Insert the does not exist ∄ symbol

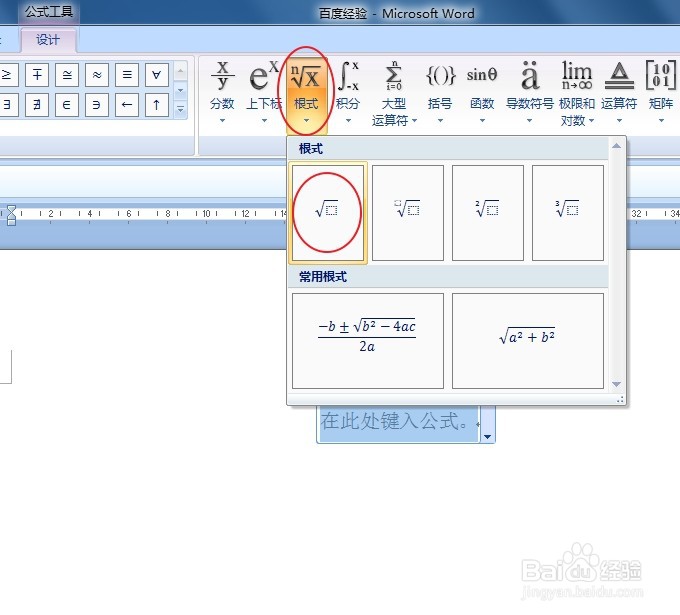pos(37,105)
